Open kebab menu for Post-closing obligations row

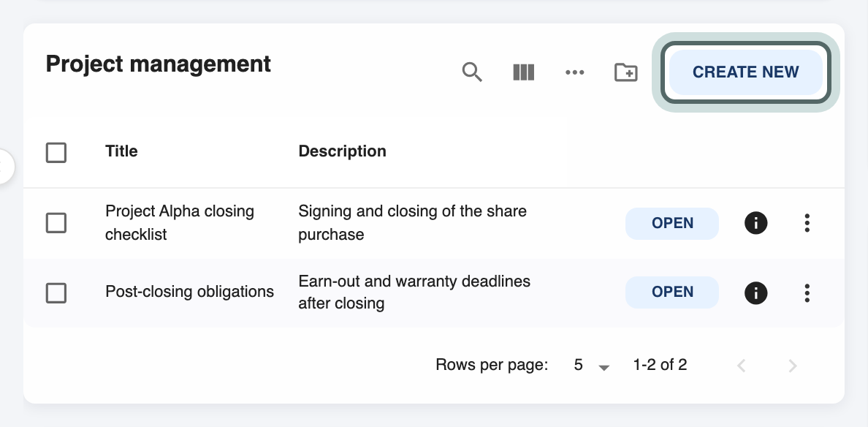pyautogui.click(x=807, y=292)
